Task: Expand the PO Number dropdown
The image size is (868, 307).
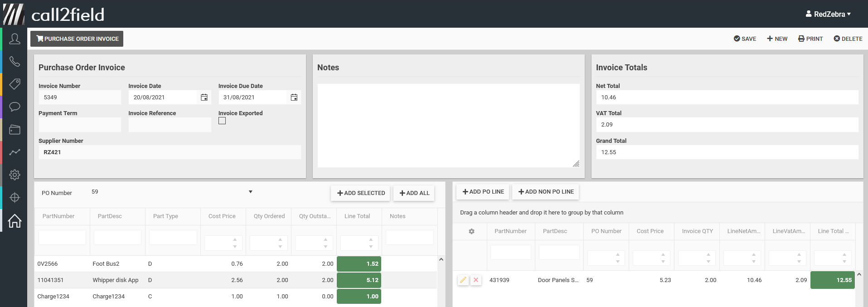Action: (x=250, y=192)
